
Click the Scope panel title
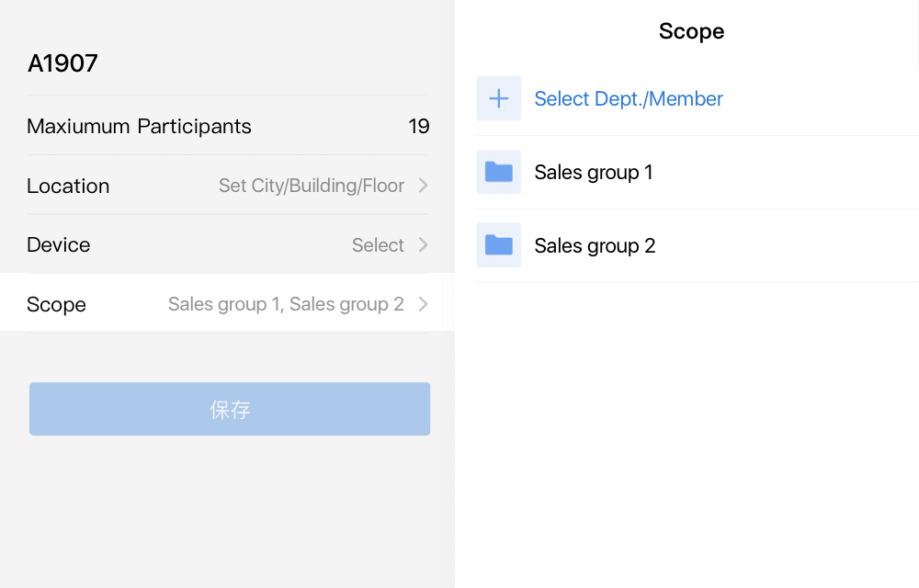click(691, 31)
